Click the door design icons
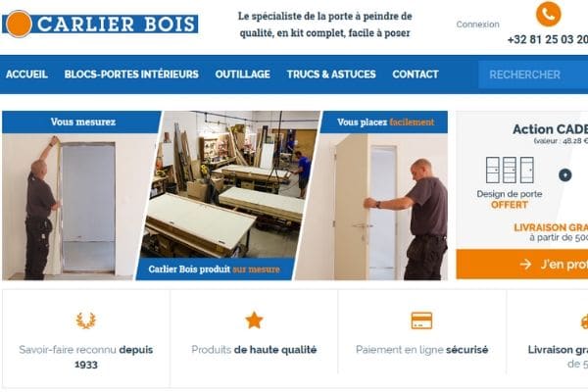The image size is (588, 392). coord(510,170)
